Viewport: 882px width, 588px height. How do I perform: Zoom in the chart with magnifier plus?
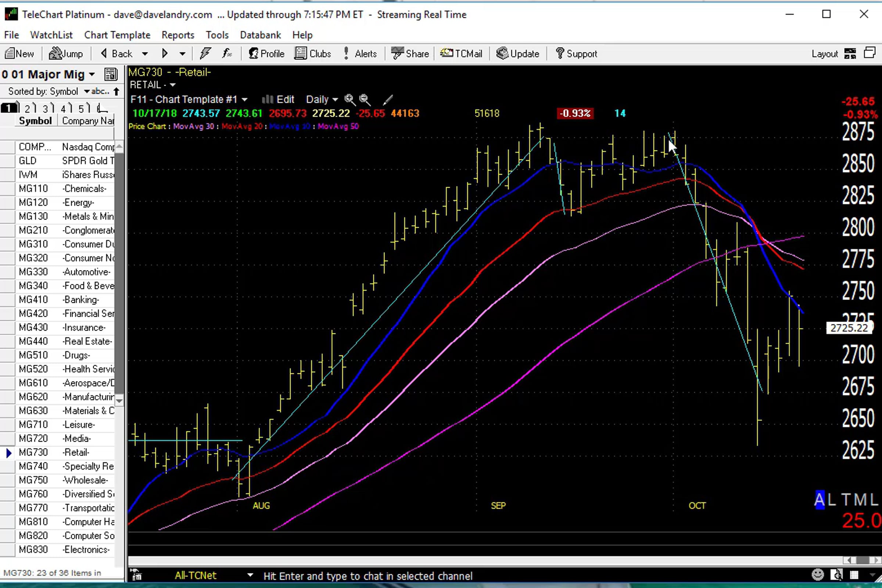coord(349,99)
